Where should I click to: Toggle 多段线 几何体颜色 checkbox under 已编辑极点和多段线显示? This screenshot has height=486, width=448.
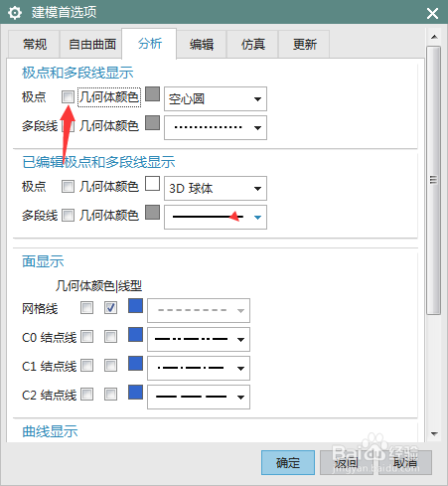[x=68, y=216]
